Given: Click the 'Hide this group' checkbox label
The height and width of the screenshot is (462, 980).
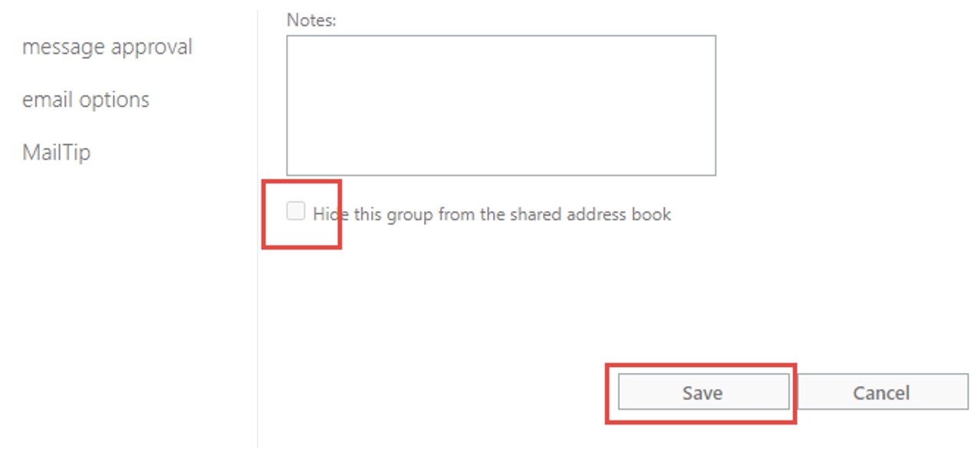Looking at the screenshot, I should click(492, 214).
